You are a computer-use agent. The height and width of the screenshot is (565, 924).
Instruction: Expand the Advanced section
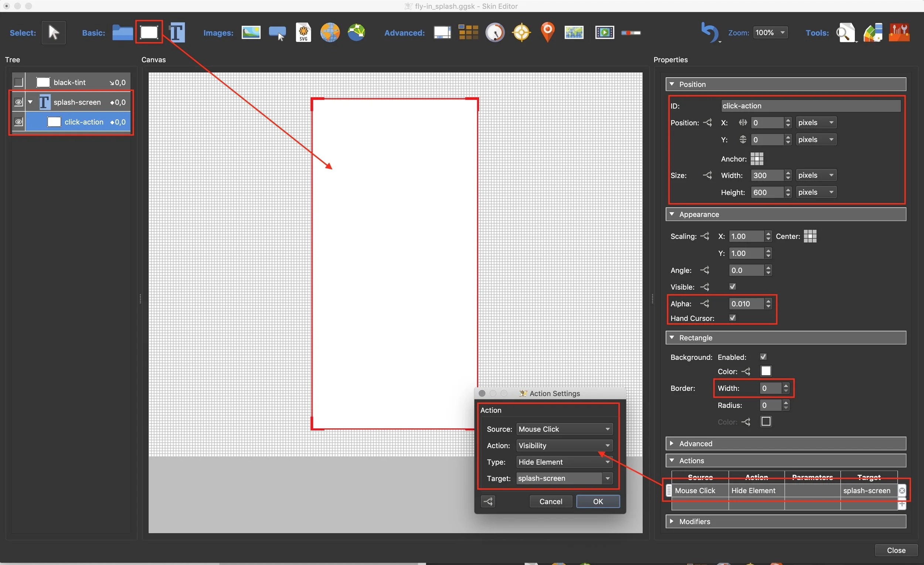tap(786, 443)
